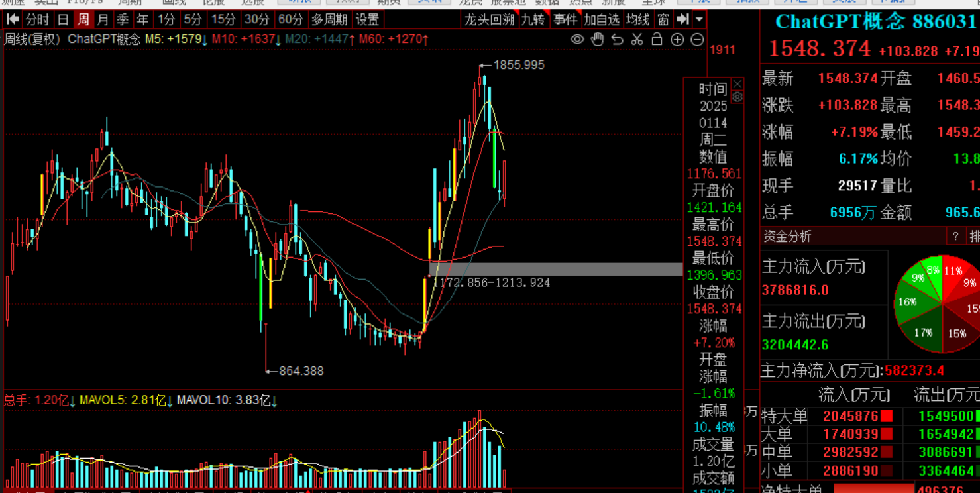This screenshot has height=493, width=980.
Task: Click the 龙头回溯 button
Action: (x=489, y=19)
